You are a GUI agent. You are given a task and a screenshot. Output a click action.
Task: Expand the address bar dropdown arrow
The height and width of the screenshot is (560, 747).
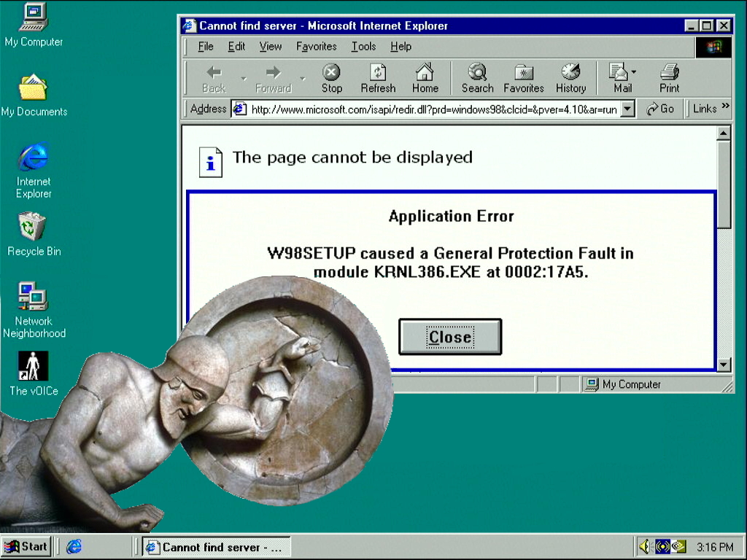pyautogui.click(x=627, y=109)
